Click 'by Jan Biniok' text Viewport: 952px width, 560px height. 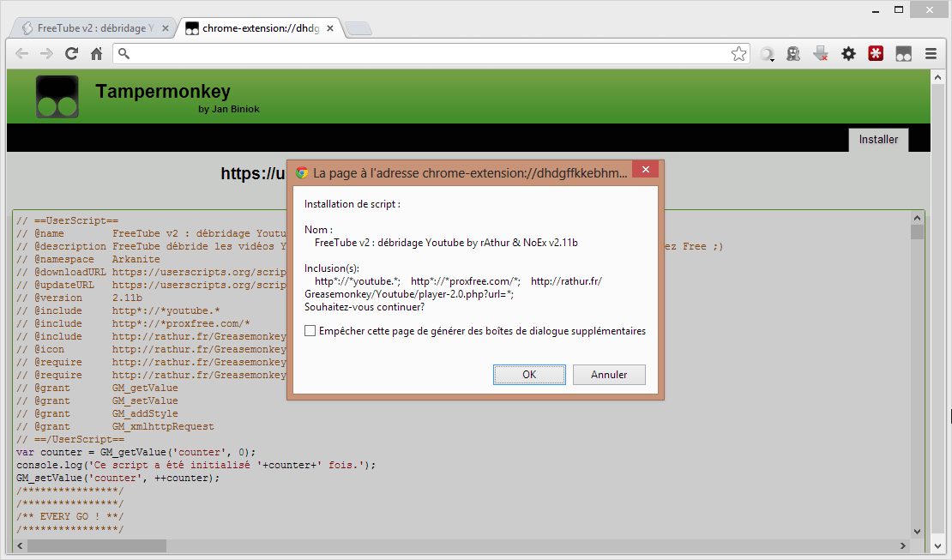(229, 109)
